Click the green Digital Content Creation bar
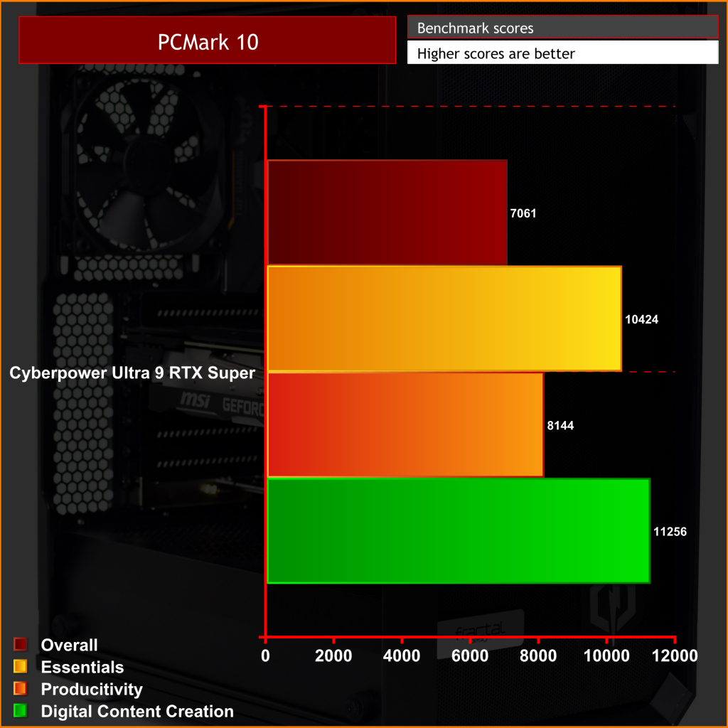This screenshot has width=728, height=728. click(x=459, y=530)
